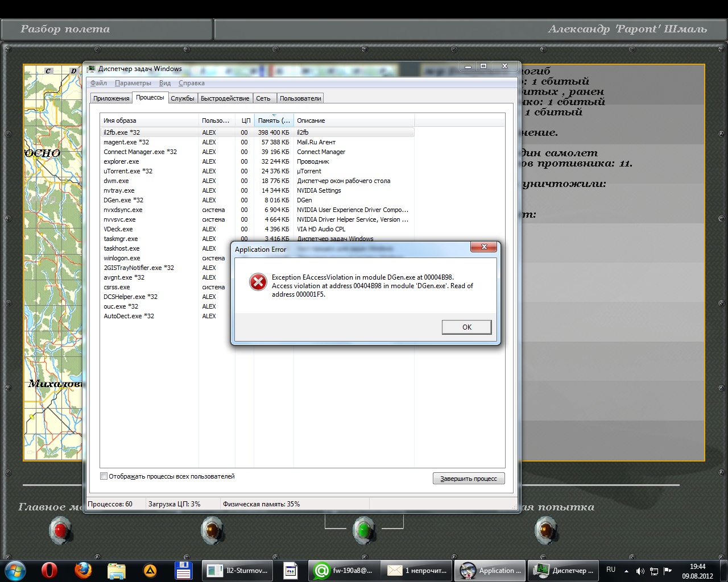Click the RU language indicator
Screen dimensions: 728x582
tap(611, 569)
